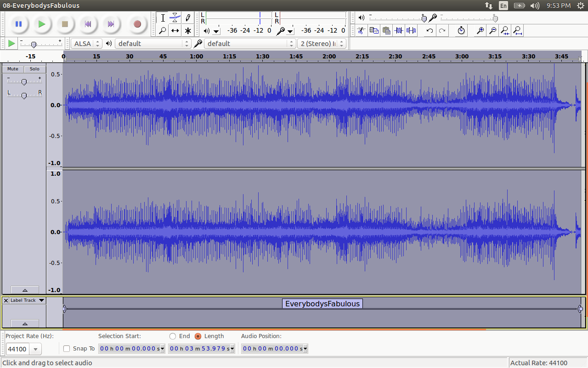Select the End radio button
The width and height of the screenshot is (588, 368).
point(173,336)
